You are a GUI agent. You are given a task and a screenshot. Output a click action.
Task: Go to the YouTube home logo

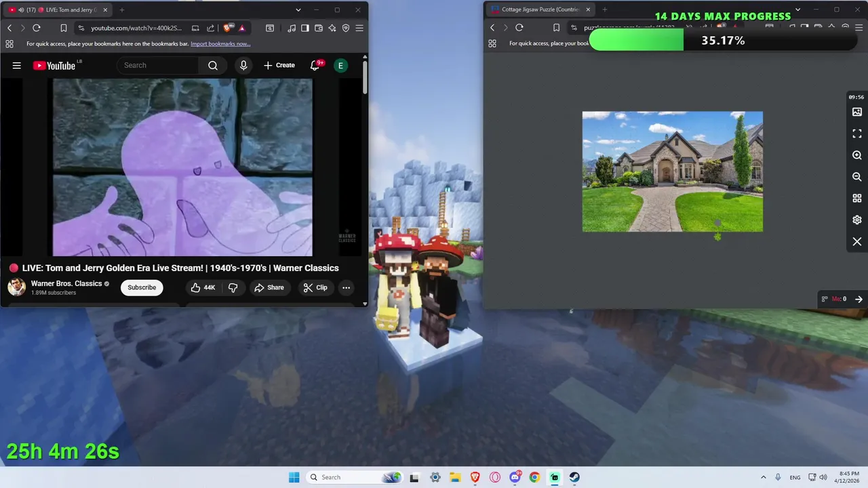[x=54, y=65]
